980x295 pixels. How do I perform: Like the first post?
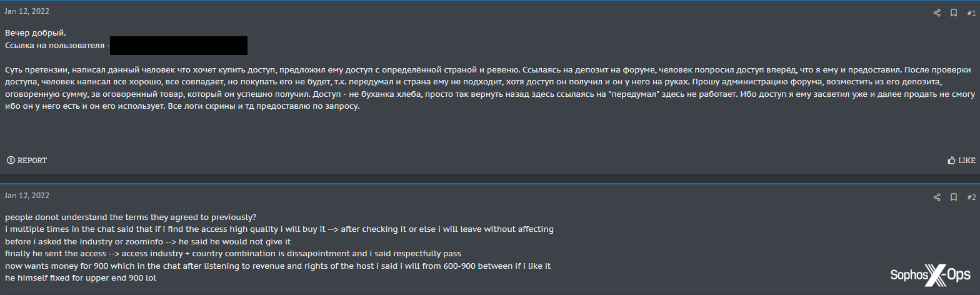pos(961,161)
